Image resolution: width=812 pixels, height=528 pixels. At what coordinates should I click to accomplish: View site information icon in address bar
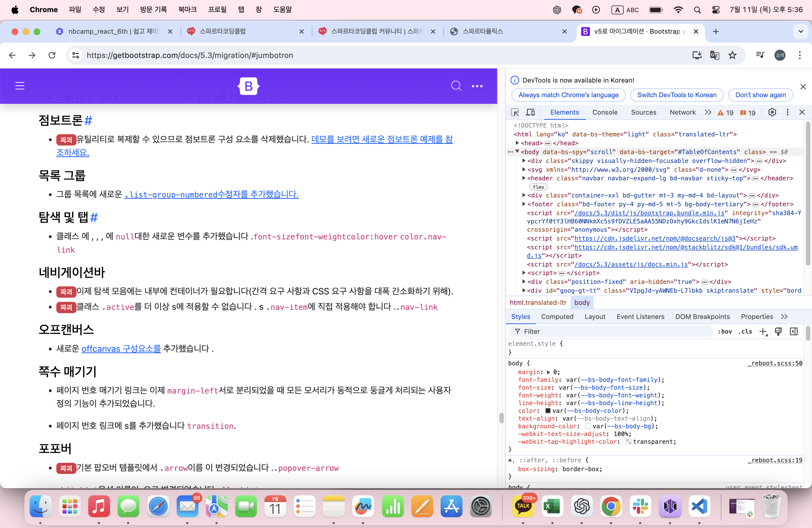75,55
